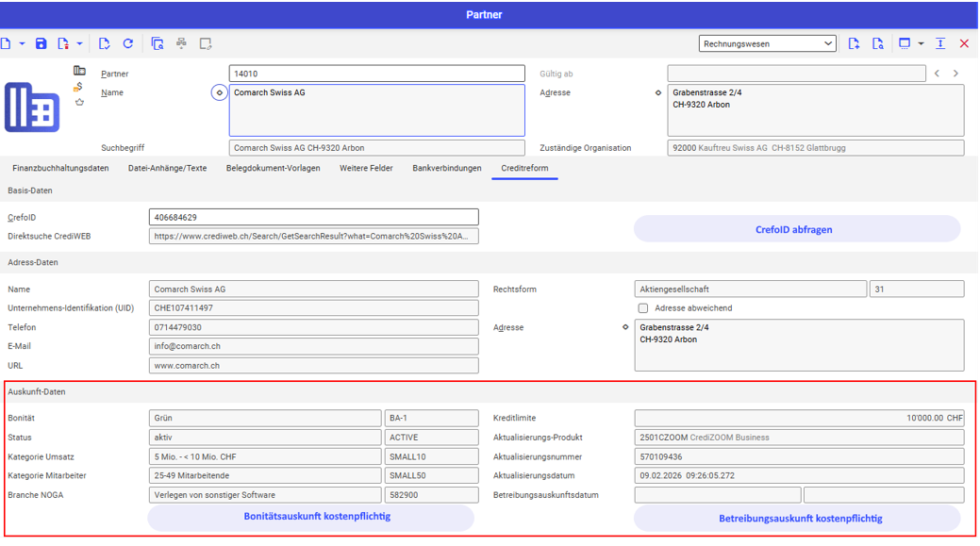Open the Rechnungswesen dropdown
This screenshot has width=980, height=546.
(768, 43)
